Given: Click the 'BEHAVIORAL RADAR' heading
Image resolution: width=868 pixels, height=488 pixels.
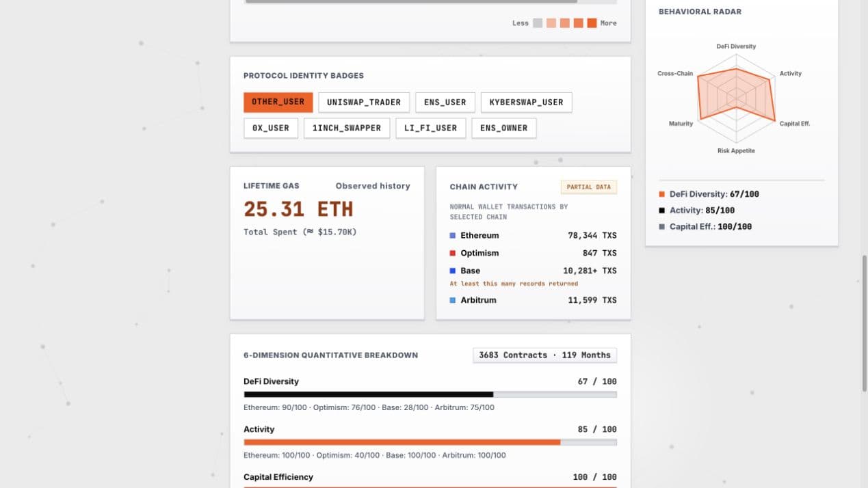Looking at the screenshot, I should [700, 12].
